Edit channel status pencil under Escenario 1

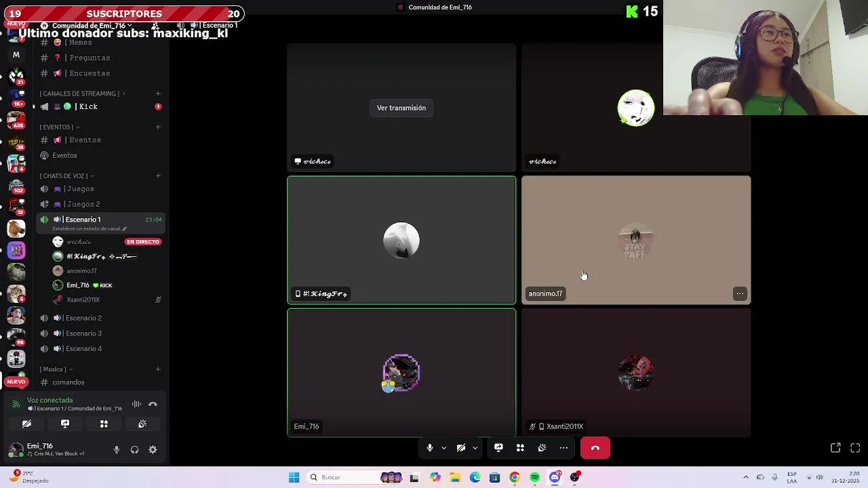(124, 228)
